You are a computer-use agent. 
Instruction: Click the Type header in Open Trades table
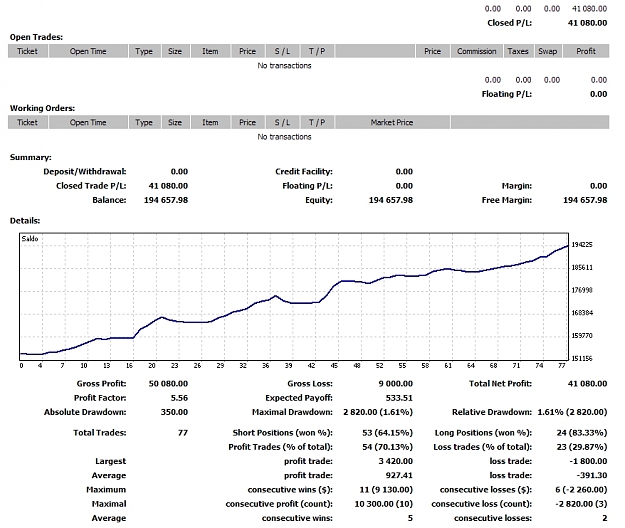tap(144, 51)
